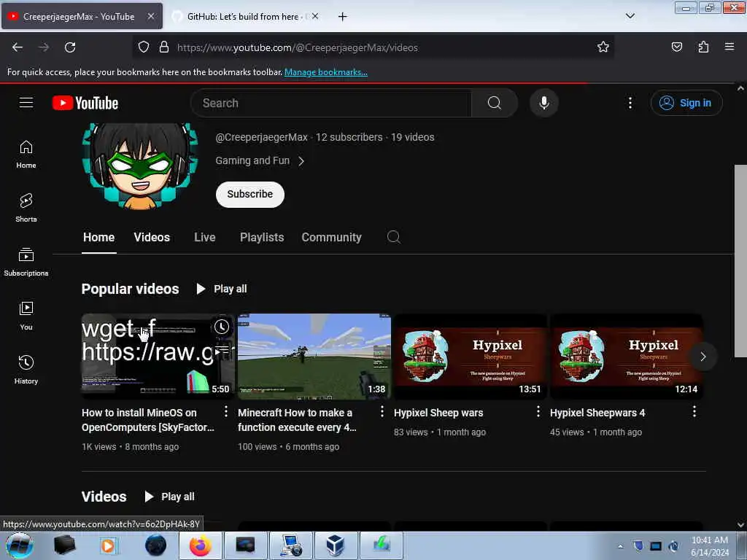This screenshot has height=560, width=747.
Task: Close the CreeperjaegerMax YouTube tab
Action: pos(150,16)
